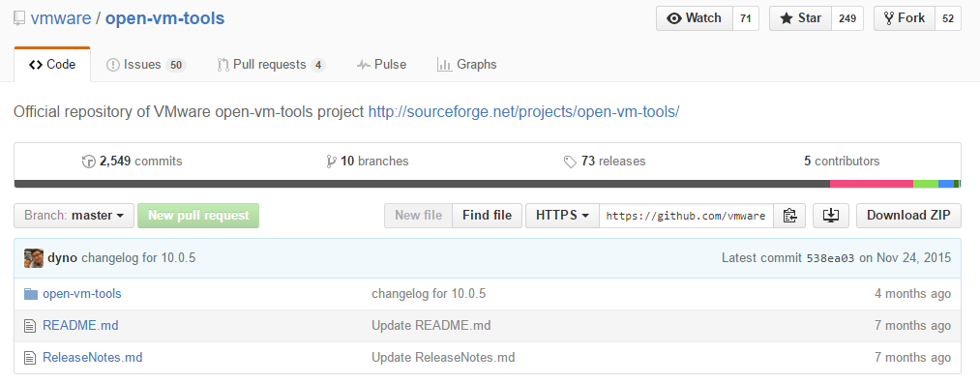This screenshot has height=383, width=980.
Task: Open the vmware owner link
Action: click(60, 18)
